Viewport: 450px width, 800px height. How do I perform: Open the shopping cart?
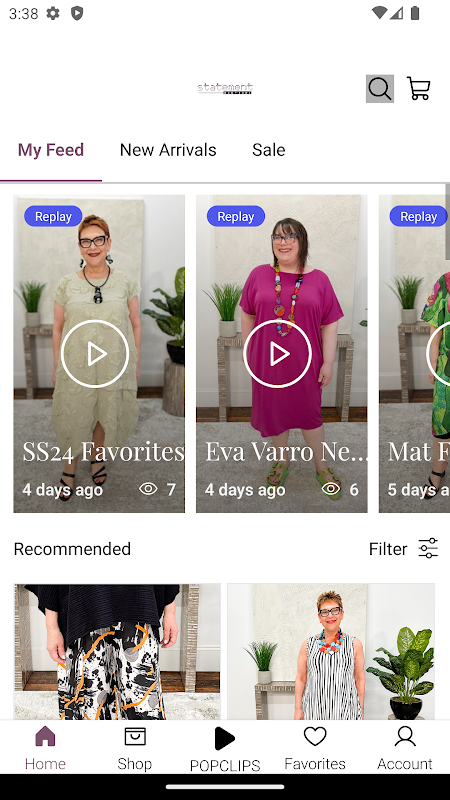(418, 88)
